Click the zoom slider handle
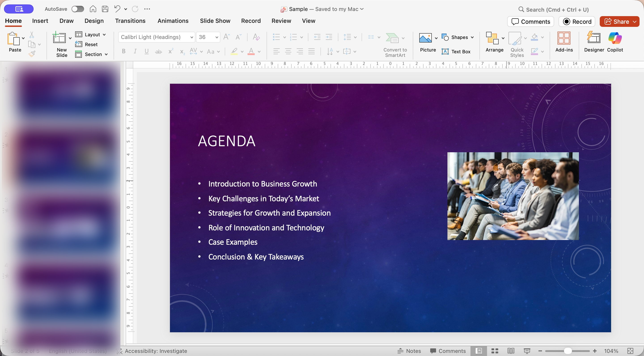This screenshot has width=644, height=356. point(568,351)
